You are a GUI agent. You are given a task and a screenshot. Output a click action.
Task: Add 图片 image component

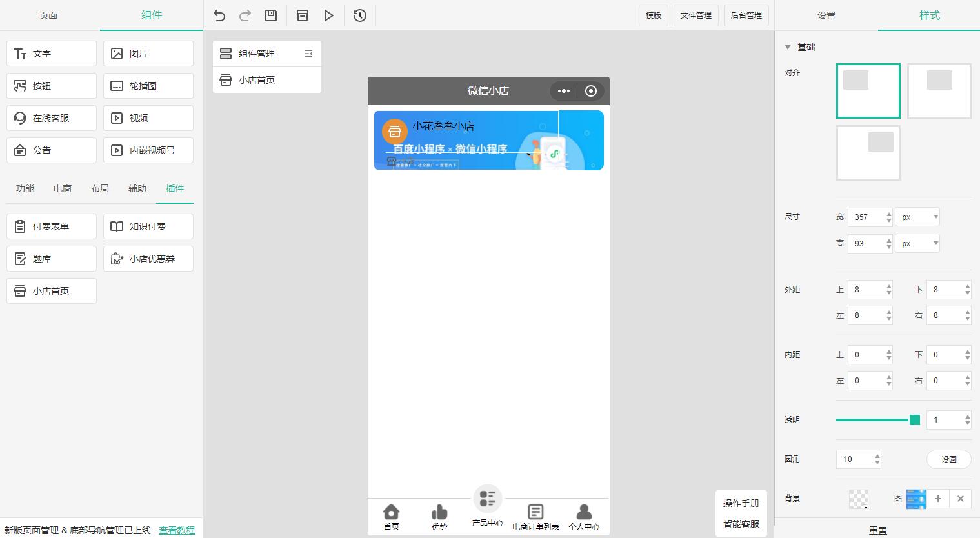(x=148, y=54)
